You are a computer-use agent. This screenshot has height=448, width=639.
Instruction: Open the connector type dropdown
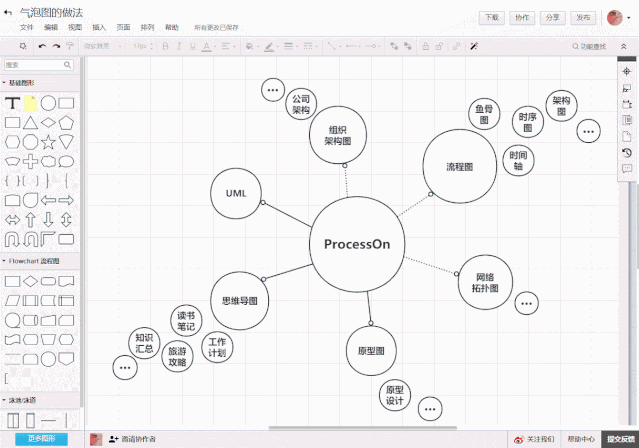(x=332, y=46)
